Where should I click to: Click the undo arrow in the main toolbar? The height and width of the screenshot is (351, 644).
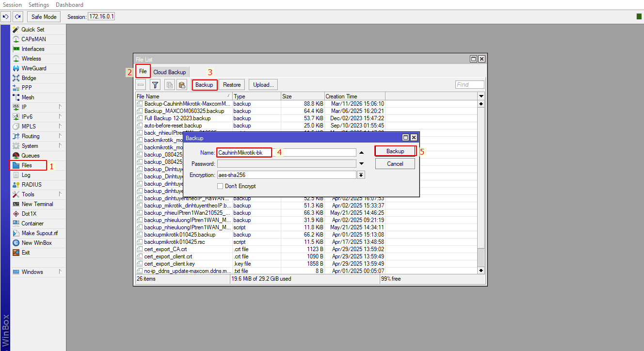coord(5,16)
